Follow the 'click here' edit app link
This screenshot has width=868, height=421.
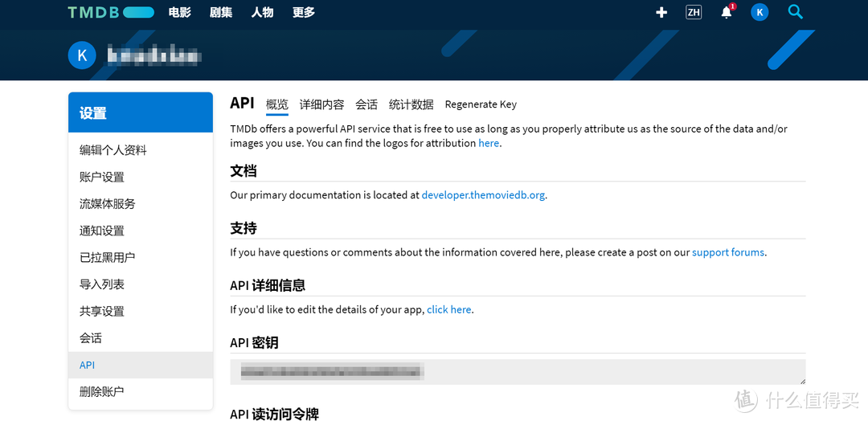click(x=449, y=310)
